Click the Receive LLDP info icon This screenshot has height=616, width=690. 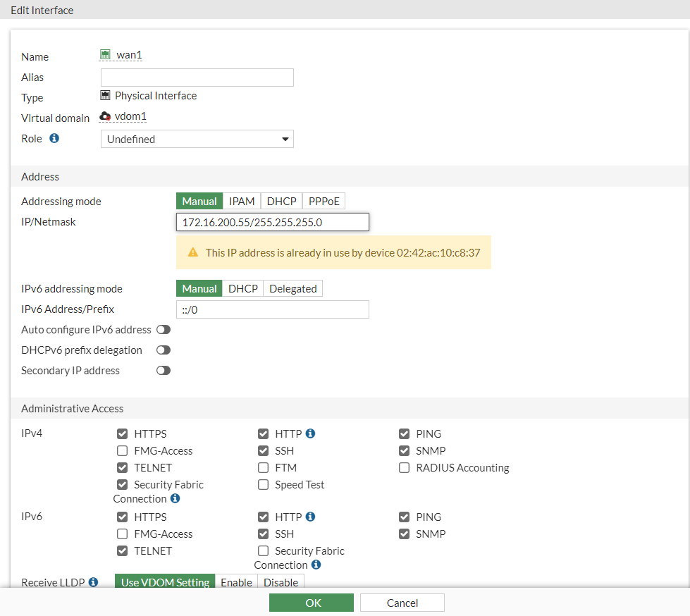point(94,581)
